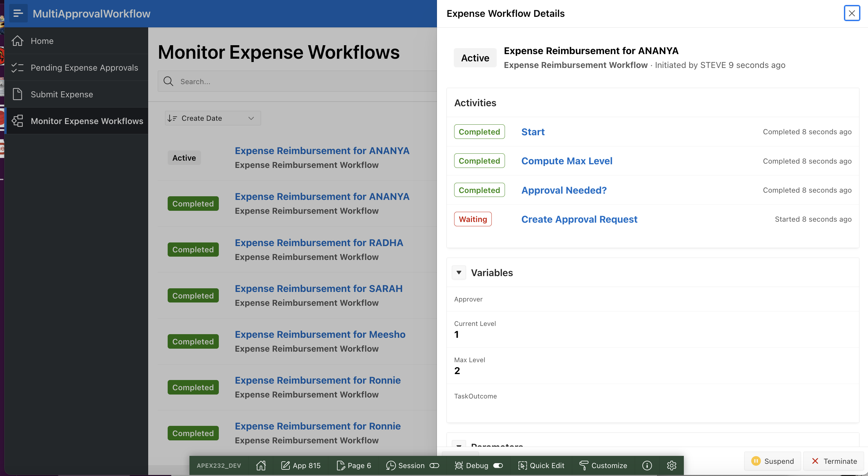This screenshot has width=868, height=476.
Task: Navigate to Home in sidebar
Action: click(42, 41)
